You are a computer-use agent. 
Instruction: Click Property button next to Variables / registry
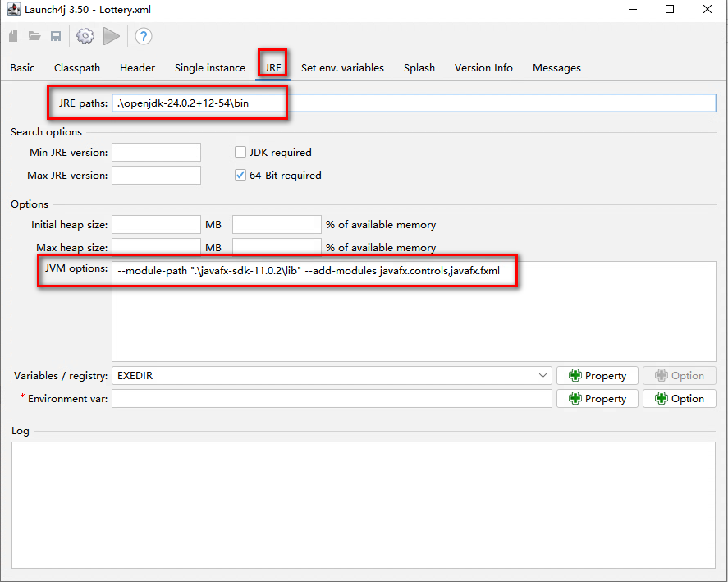pyautogui.click(x=597, y=375)
